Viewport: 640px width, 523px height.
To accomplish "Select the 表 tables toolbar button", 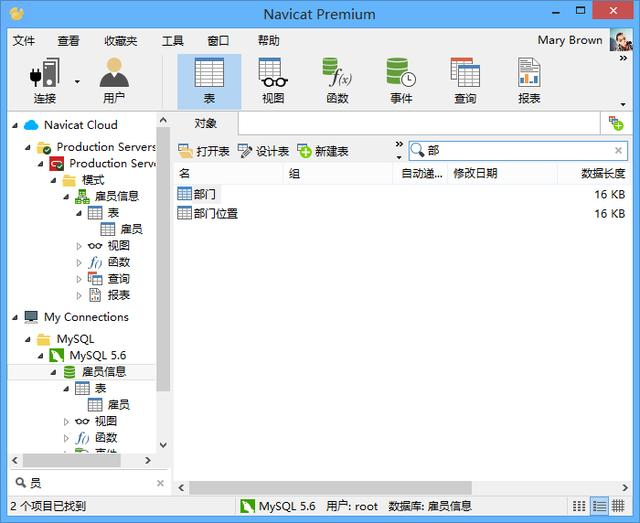I will 209,81.
